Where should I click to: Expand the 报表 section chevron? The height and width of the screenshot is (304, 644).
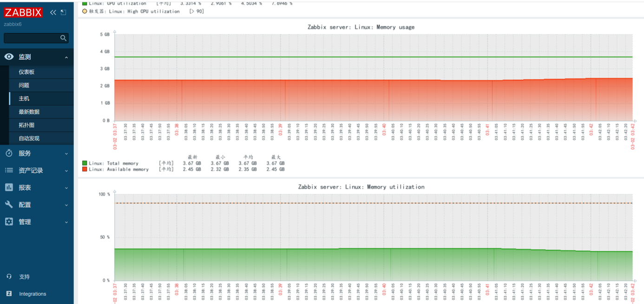pos(66,188)
